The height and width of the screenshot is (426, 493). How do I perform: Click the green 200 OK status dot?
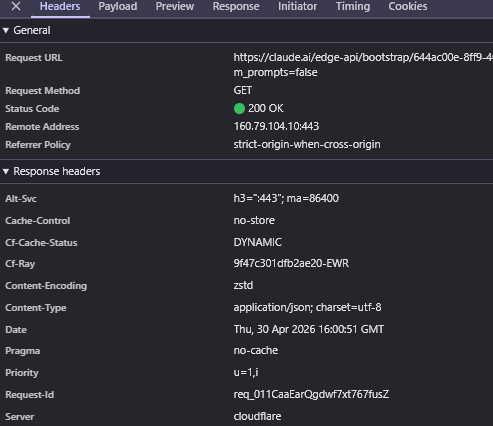[239, 108]
